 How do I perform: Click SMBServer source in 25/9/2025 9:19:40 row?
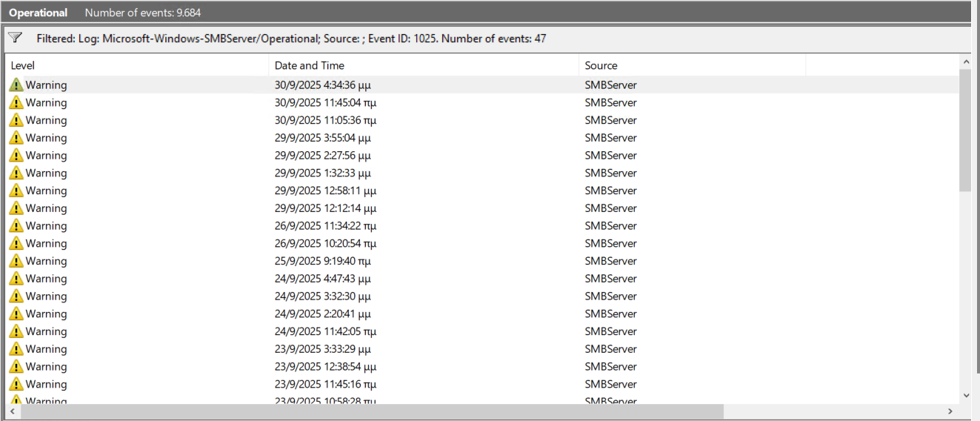[610, 261]
